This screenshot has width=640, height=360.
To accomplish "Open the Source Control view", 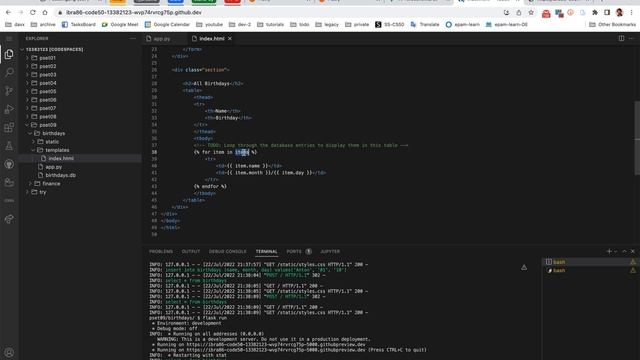I will point(9,91).
